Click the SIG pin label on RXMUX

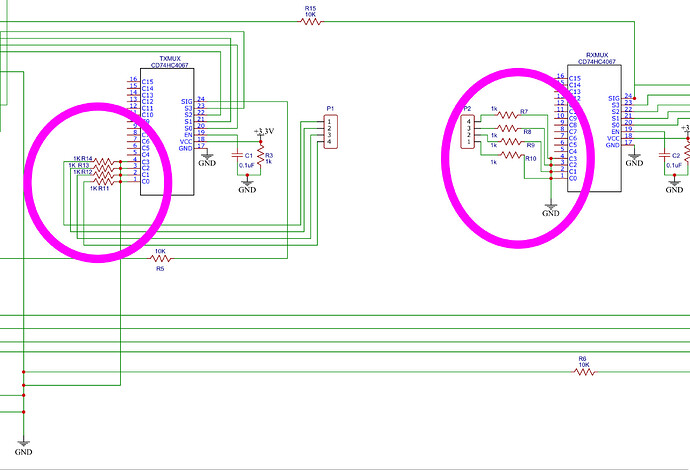(614, 99)
